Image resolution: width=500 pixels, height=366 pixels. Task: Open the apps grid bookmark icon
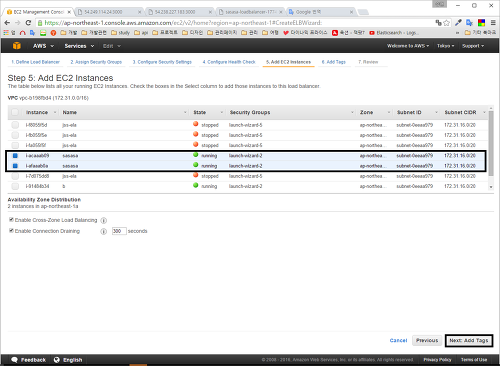coord(6,33)
